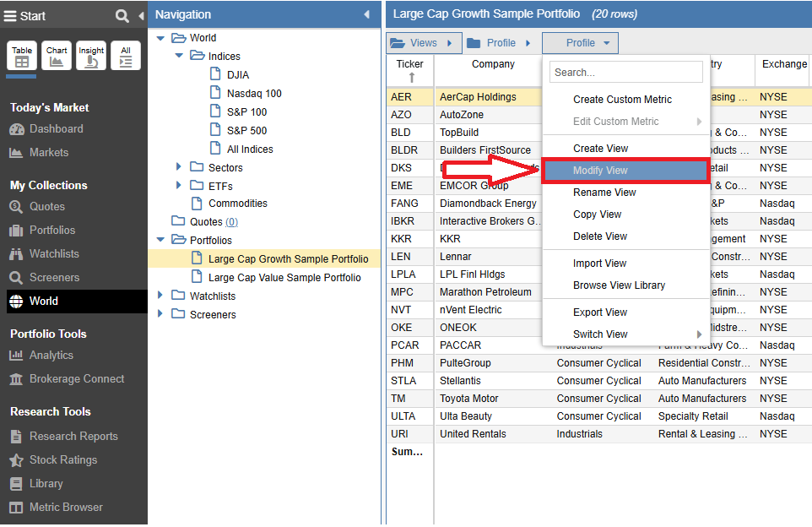Select Large Cap Growth Sample Portfolio
This screenshot has height=527, width=812.
tap(288, 258)
